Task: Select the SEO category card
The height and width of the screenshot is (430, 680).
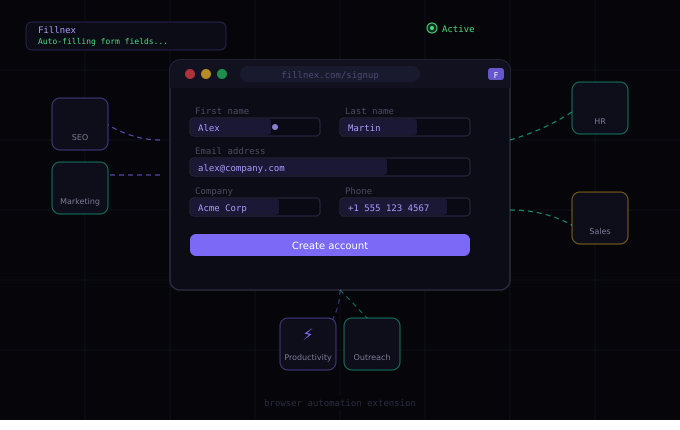Action: [80, 124]
